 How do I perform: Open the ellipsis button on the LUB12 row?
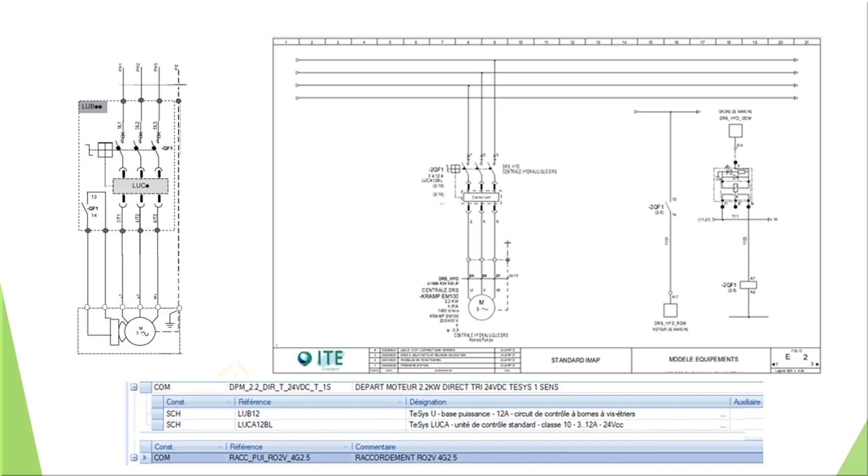pyautogui.click(x=723, y=414)
